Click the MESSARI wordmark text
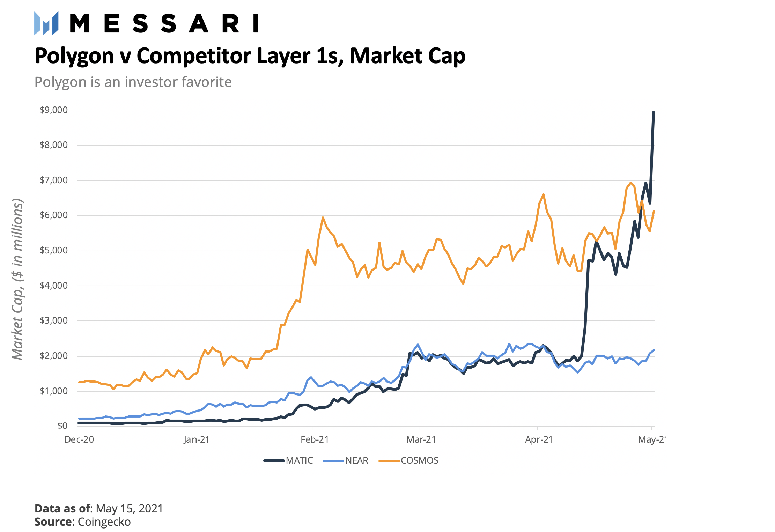 164,23
